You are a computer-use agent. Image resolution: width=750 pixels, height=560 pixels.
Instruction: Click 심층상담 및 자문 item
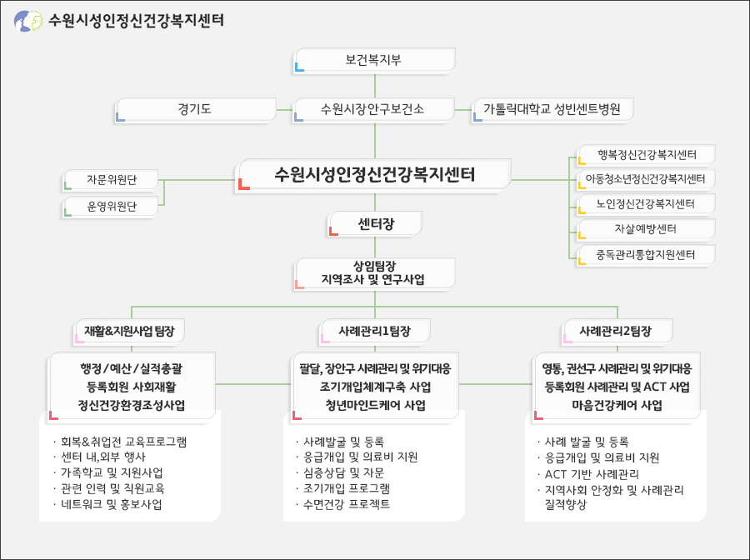pyautogui.click(x=343, y=473)
